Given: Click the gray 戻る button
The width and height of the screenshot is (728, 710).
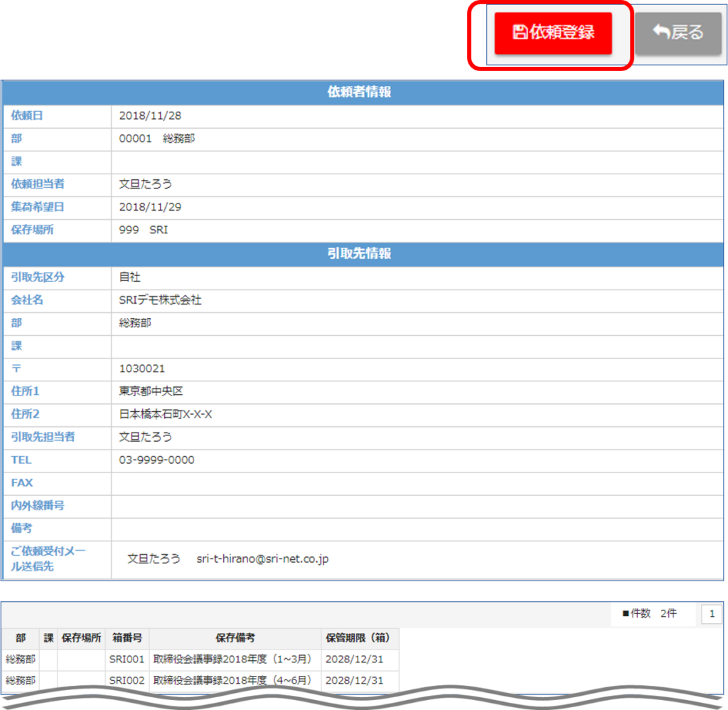Looking at the screenshot, I should pos(678,33).
